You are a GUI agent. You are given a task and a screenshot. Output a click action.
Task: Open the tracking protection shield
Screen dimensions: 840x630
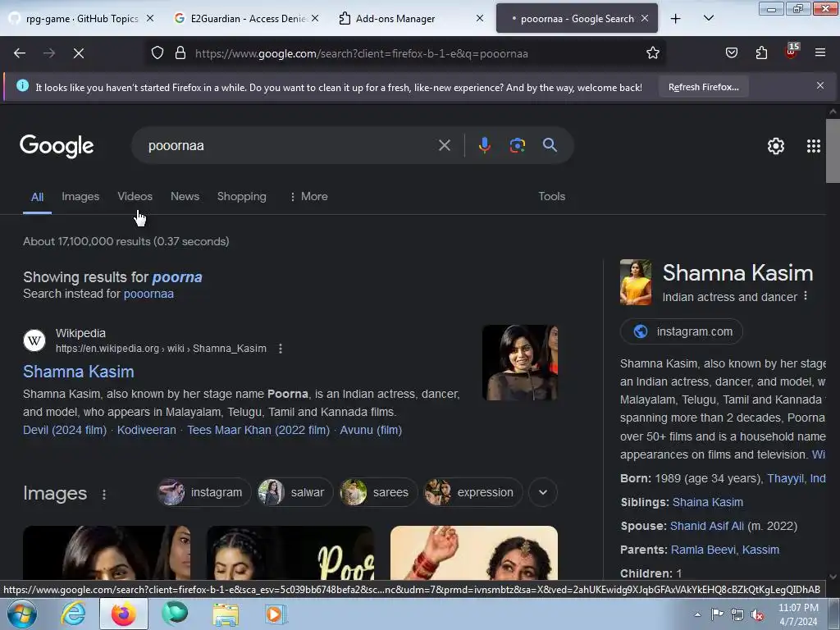[x=157, y=53]
